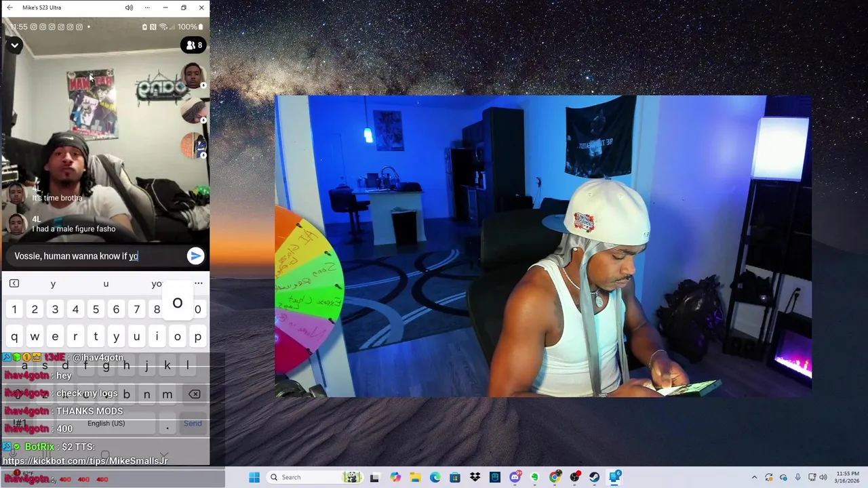Open the kickbot.com tips link
Image resolution: width=868 pixels, height=488 pixels.
point(85,461)
